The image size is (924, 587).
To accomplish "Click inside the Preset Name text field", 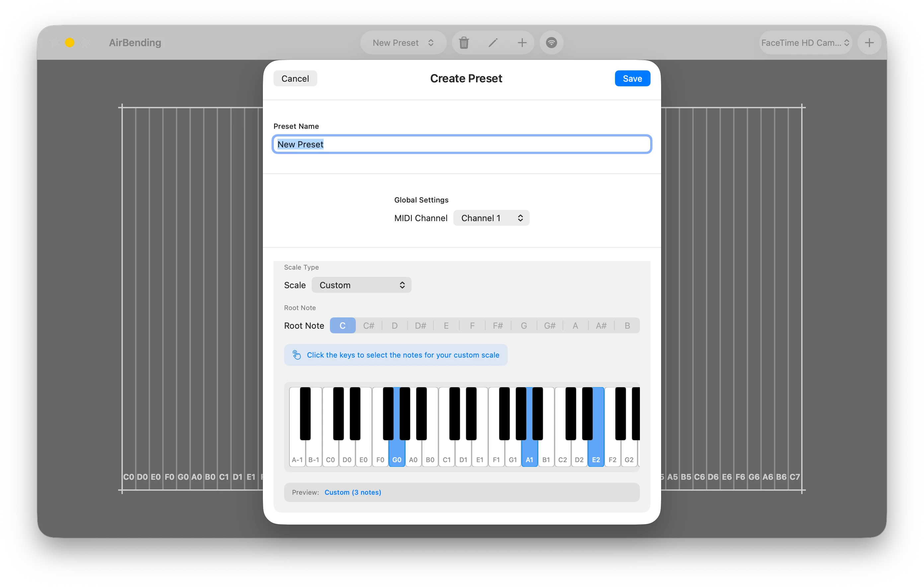I will (x=462, y=144).
